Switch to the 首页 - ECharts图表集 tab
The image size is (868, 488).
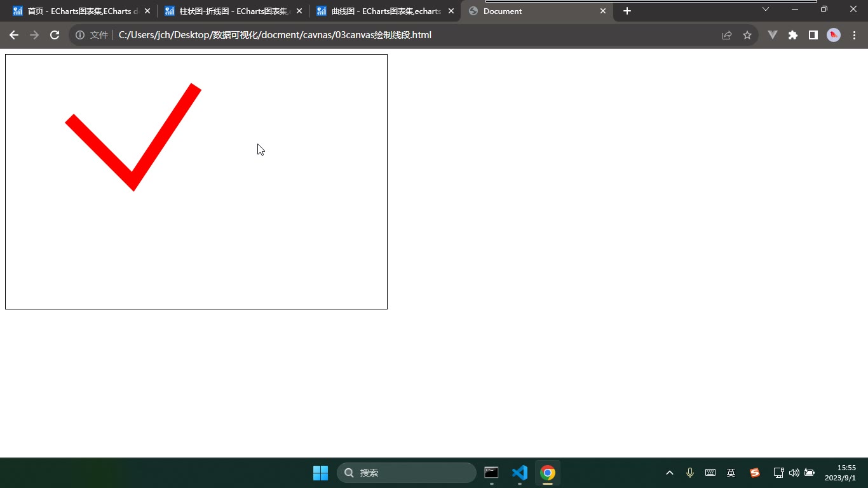tap(80, 11)
